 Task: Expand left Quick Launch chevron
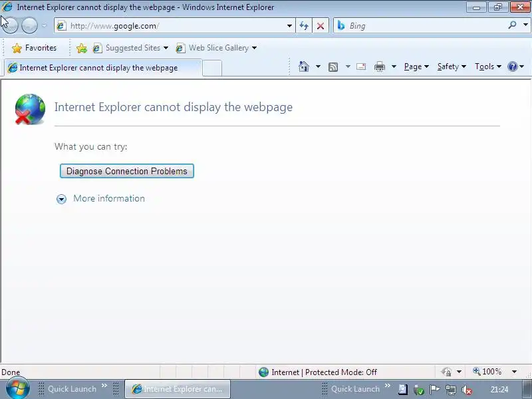(x=104, y=386)
